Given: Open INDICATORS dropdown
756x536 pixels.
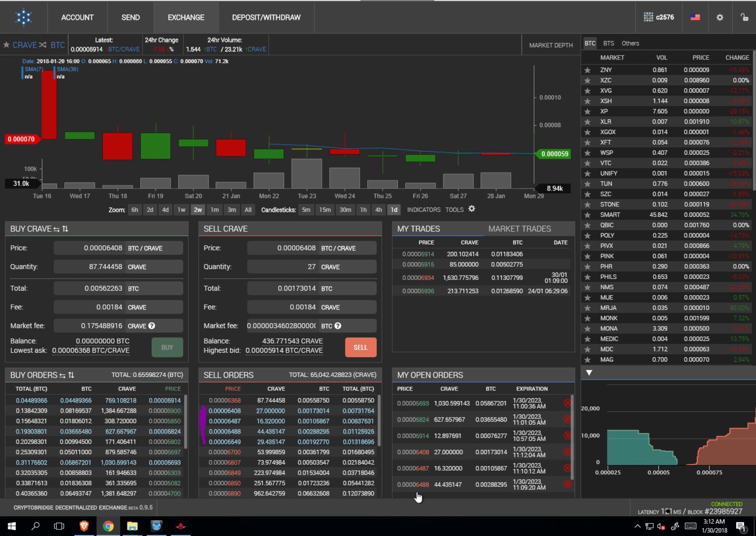Looking at the screenshot, I should [424, 210].
